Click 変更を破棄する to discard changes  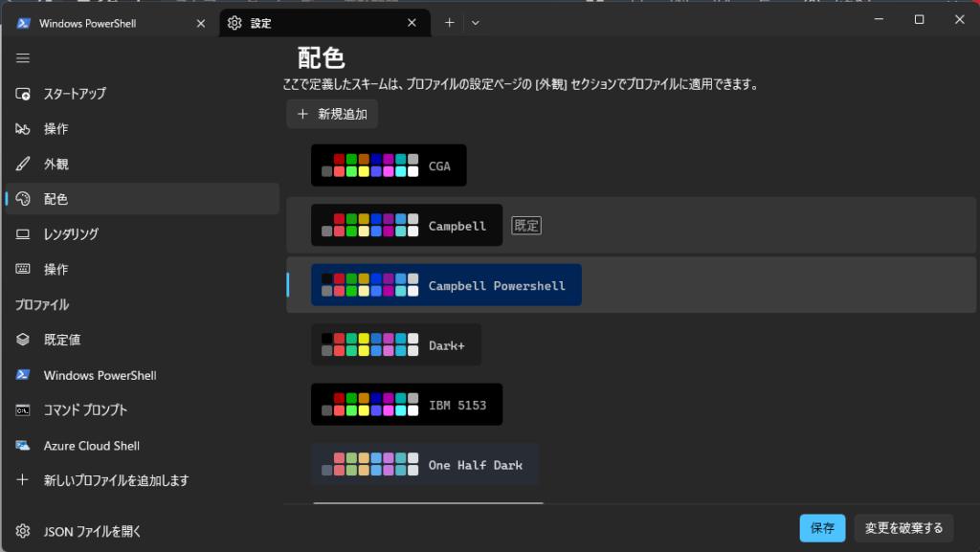pyautogui.click(x=903, y=528)
